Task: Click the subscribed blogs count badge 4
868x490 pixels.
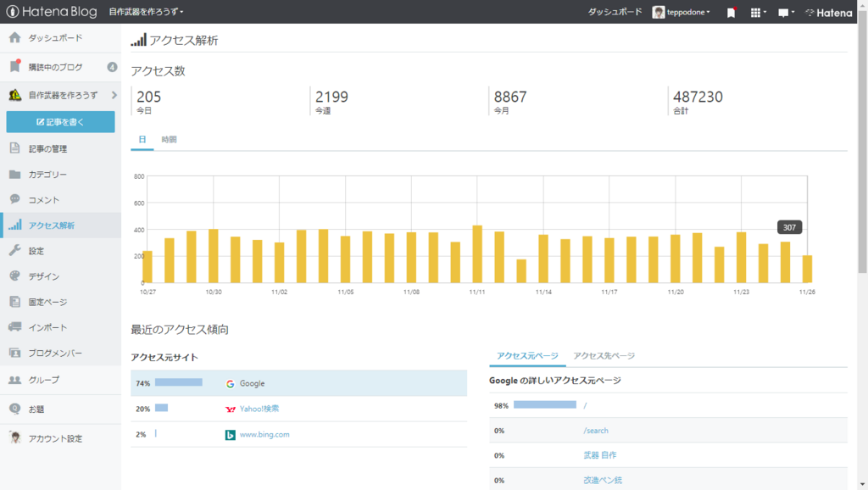Action: pos(112,67)
